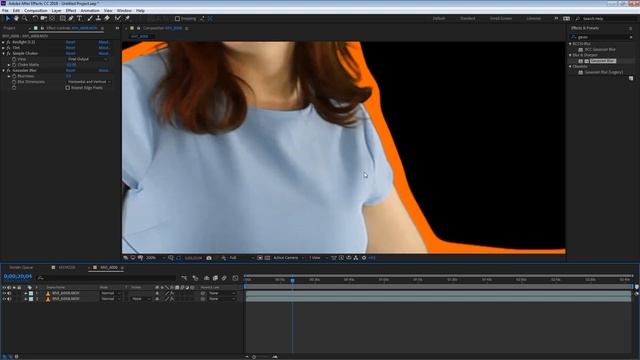Open the Composition Mini-Flowchart in timeline

click(184, 278)
